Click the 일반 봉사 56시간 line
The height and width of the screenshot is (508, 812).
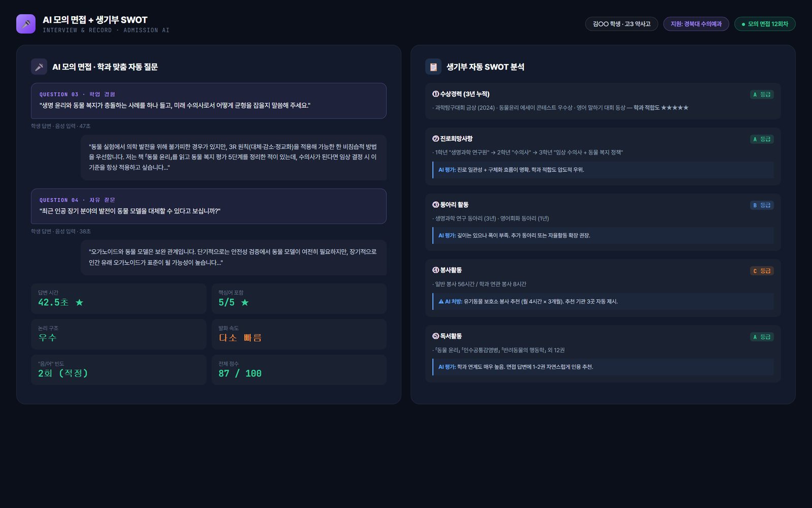(479, 284)
